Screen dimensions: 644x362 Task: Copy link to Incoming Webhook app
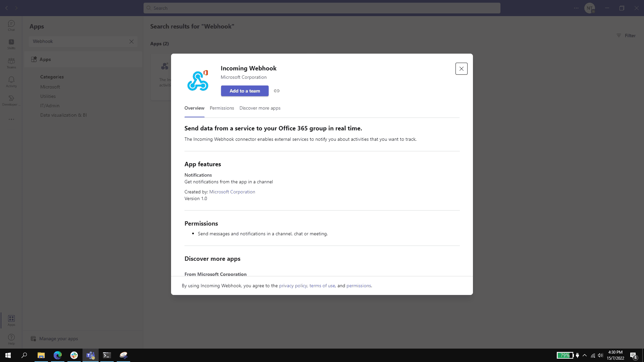[x=277, y=91]
